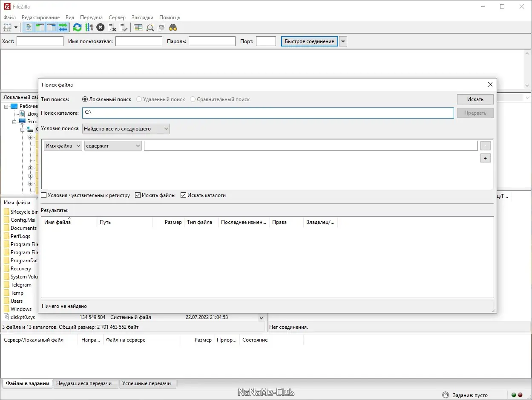Click the 'Искать' search button
The height and width of the screenshot is (400, 532).
pyautogui.click(x=475, y=99)
